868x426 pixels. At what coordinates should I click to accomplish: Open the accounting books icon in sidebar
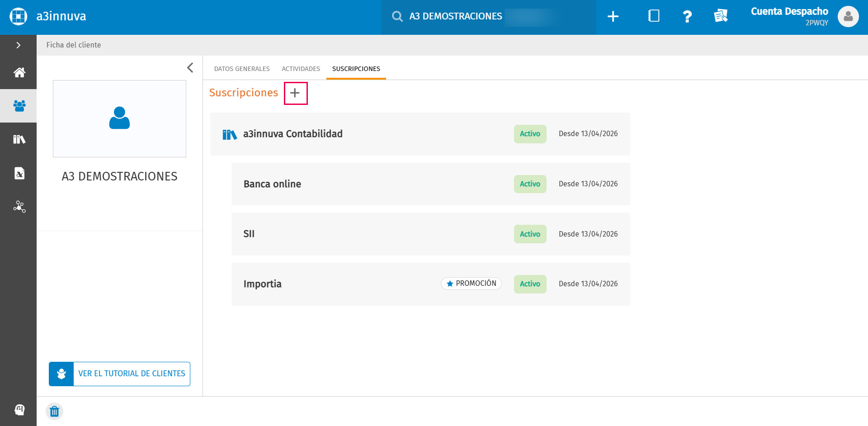pos(19,139)
